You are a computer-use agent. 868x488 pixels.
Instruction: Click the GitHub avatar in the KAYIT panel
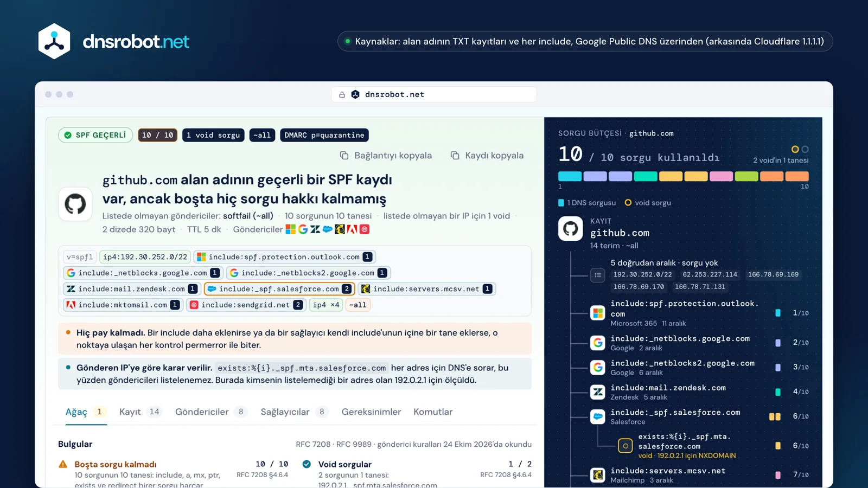(x=571, y=229)
